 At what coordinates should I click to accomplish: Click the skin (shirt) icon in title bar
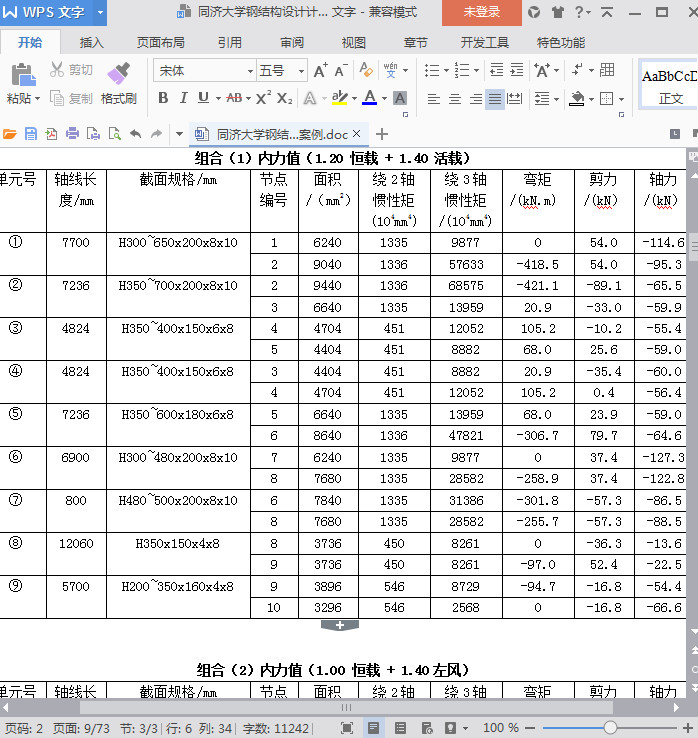(x=558, y=12)
